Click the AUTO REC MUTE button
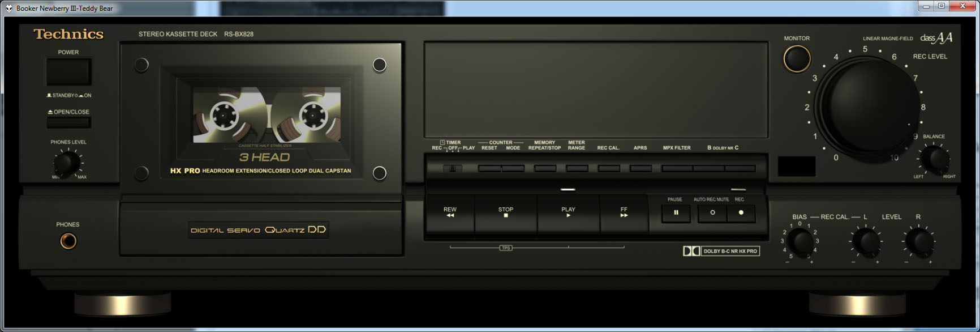This screenshot has height=332, width=980. click(712, 213)
